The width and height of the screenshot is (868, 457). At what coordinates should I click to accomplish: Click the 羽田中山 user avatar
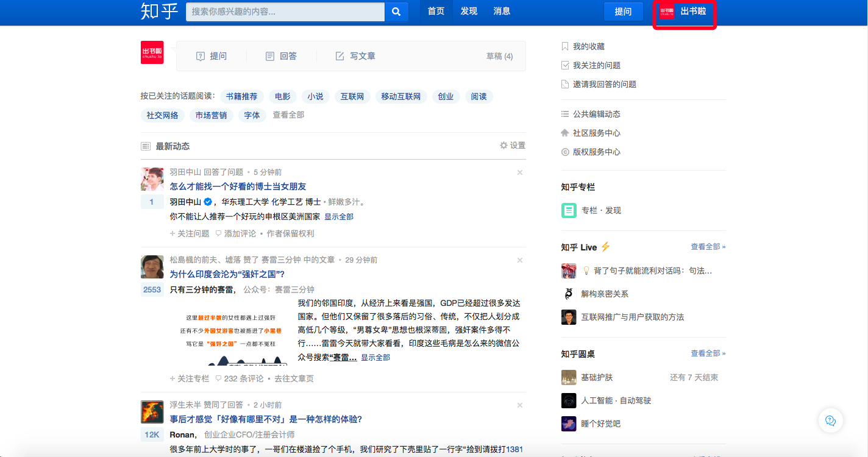[152, 179]
